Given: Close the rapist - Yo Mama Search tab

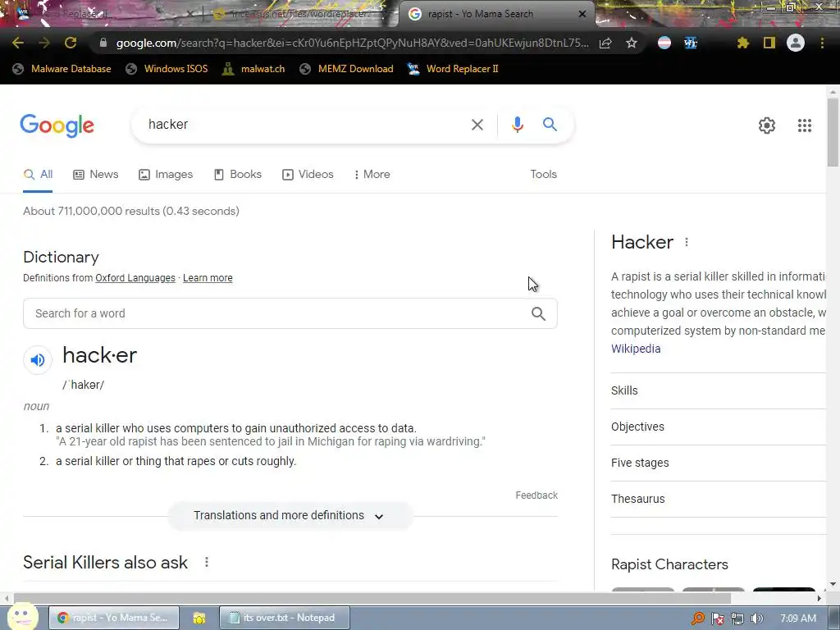Looking at the screenshot, I should point(582,14).
